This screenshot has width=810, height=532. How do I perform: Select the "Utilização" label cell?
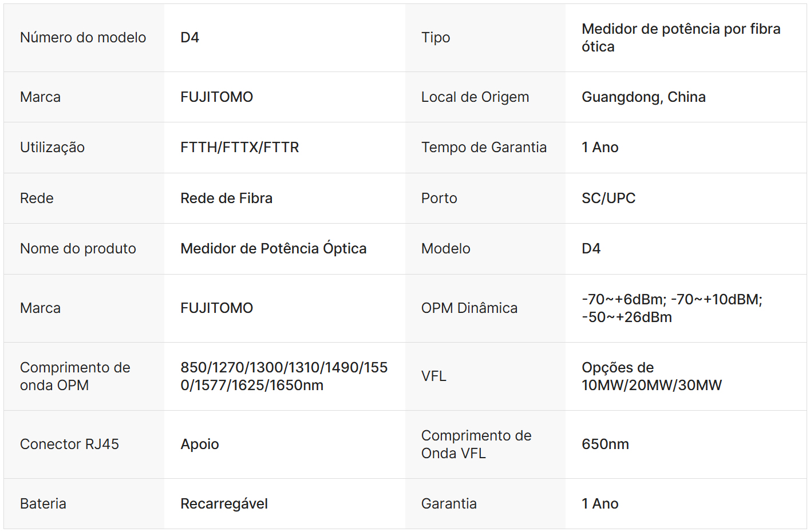click(52, 148)
